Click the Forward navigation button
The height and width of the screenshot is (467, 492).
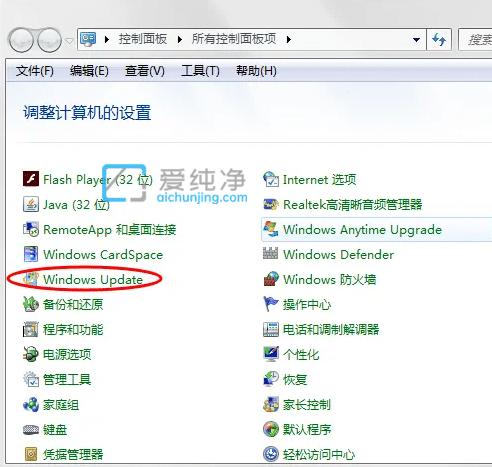click(x=49, y=41)
